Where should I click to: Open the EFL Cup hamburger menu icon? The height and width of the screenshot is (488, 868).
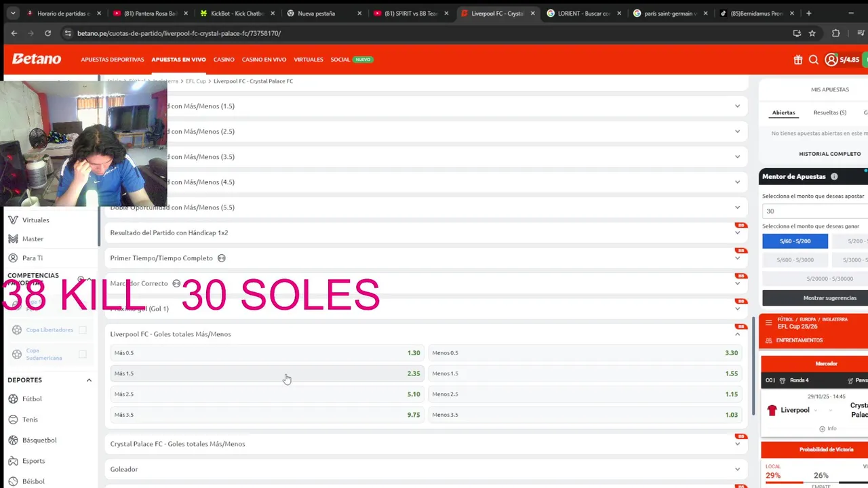(768, 323)
